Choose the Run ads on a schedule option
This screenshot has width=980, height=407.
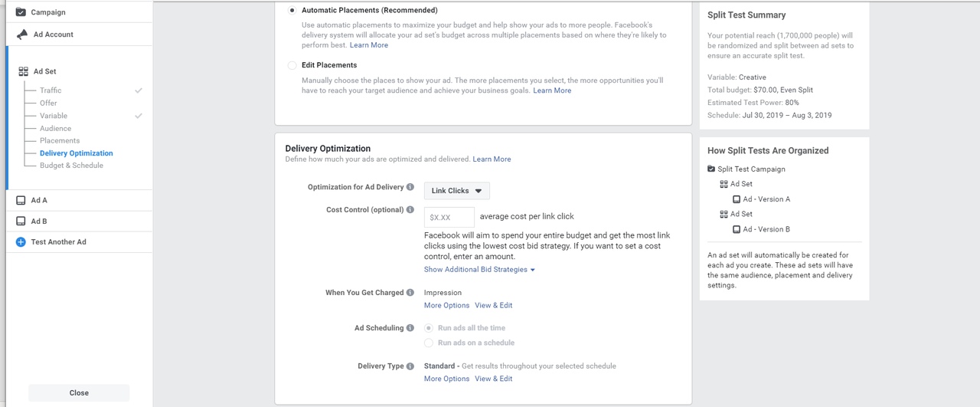click(429, 343)
